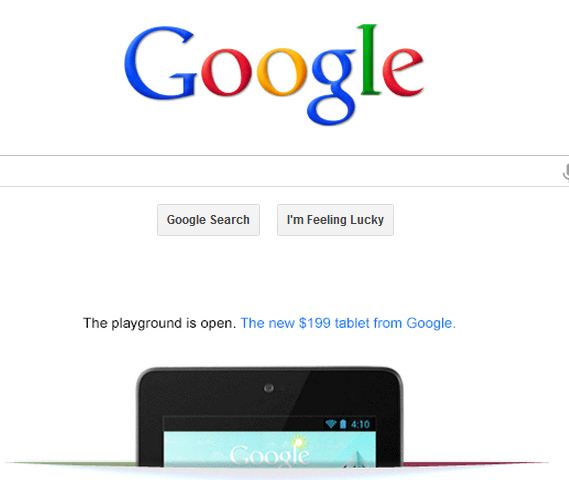
Task: Click the first red o in the Google logo
Action: pos(226,72)
